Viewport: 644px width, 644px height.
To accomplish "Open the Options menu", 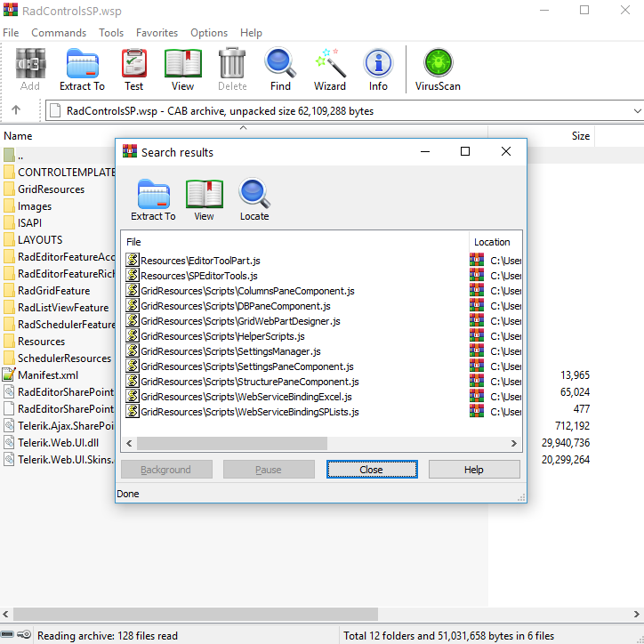I will coord(209,33).
